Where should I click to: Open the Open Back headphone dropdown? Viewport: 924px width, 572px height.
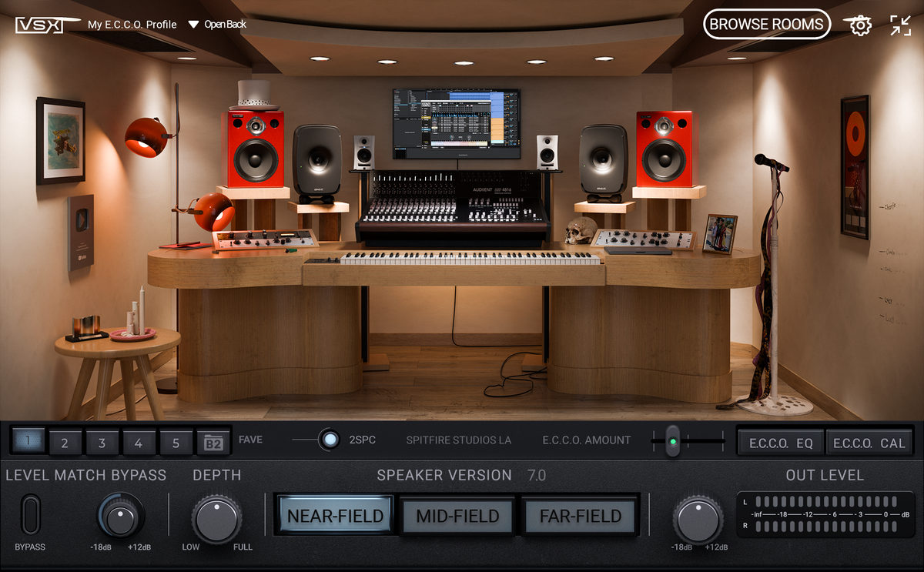217,24
